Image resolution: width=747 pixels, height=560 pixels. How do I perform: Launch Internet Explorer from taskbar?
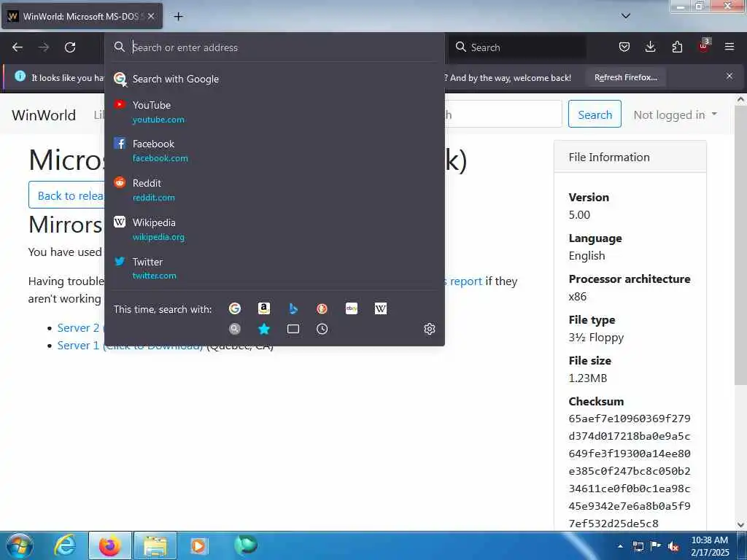(65, 545)
